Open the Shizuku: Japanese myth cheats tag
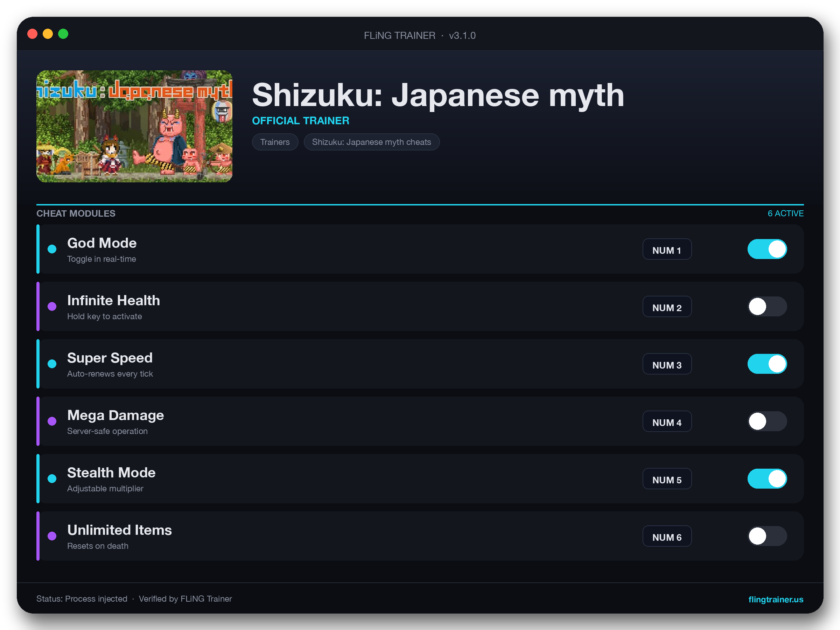Screen dimensions: 840x630 (x=371, y=142)
